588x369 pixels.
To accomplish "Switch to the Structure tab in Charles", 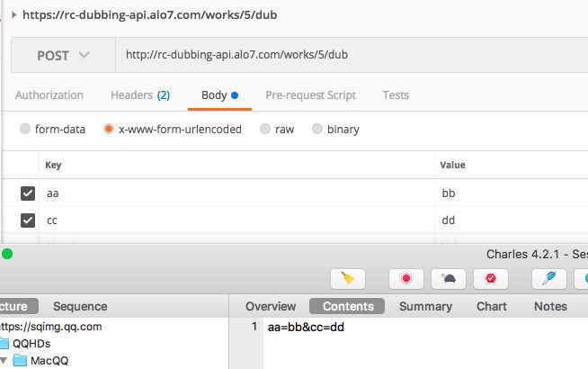I will 18,306.
